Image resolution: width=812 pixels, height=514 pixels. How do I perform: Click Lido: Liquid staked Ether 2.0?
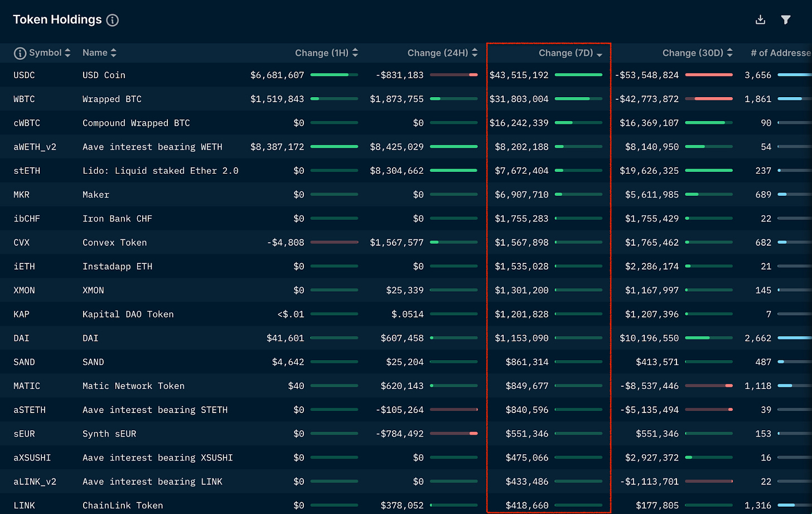(x=161, y=171)
